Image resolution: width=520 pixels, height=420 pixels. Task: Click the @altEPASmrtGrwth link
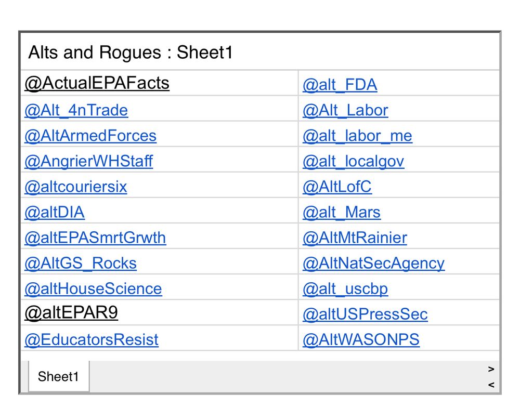(95, 238)
